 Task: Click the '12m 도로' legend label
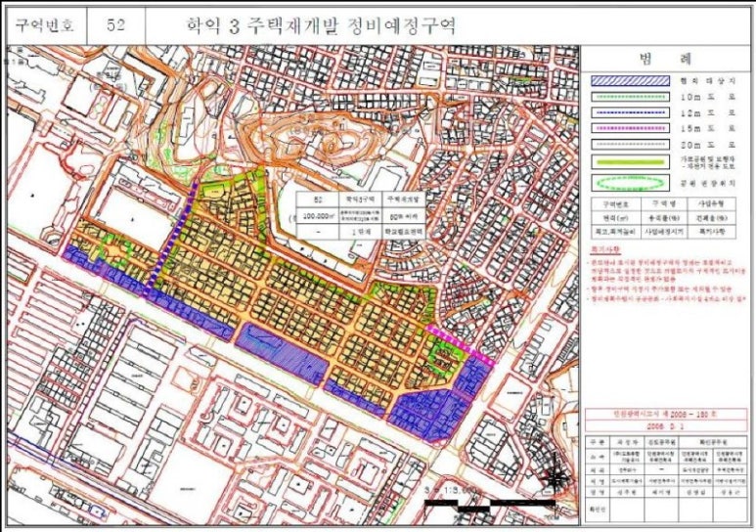click(708, 112)
